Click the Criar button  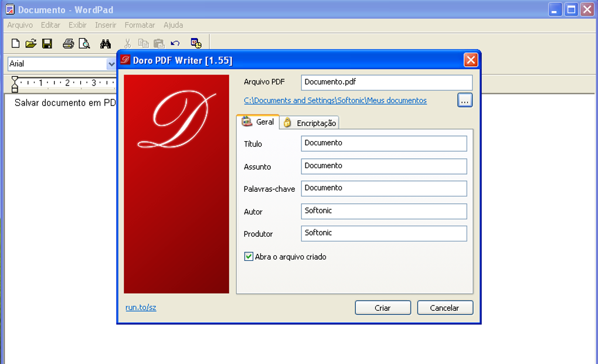coord(383,308)
